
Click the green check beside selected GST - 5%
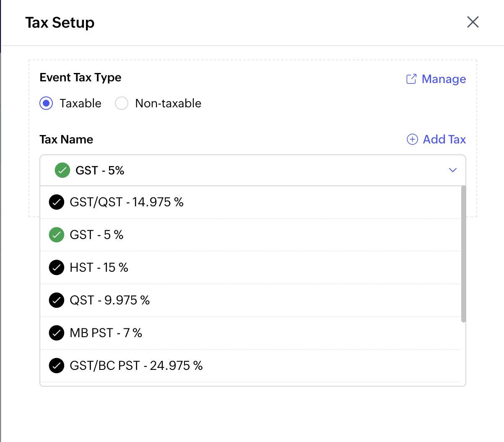(62, 170)
